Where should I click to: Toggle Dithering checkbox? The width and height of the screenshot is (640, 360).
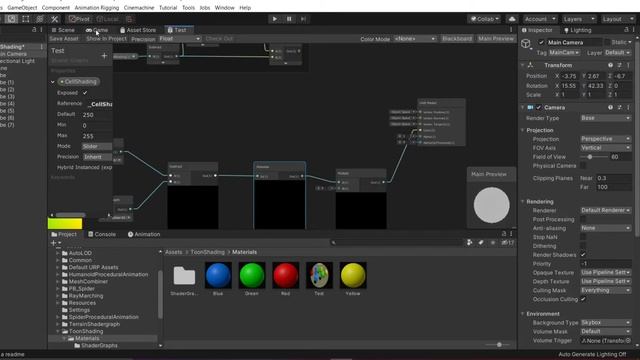[x=583, y=246]
